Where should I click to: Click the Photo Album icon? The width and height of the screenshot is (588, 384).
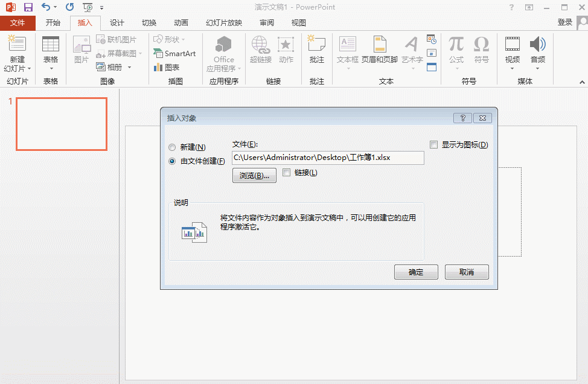101,67
